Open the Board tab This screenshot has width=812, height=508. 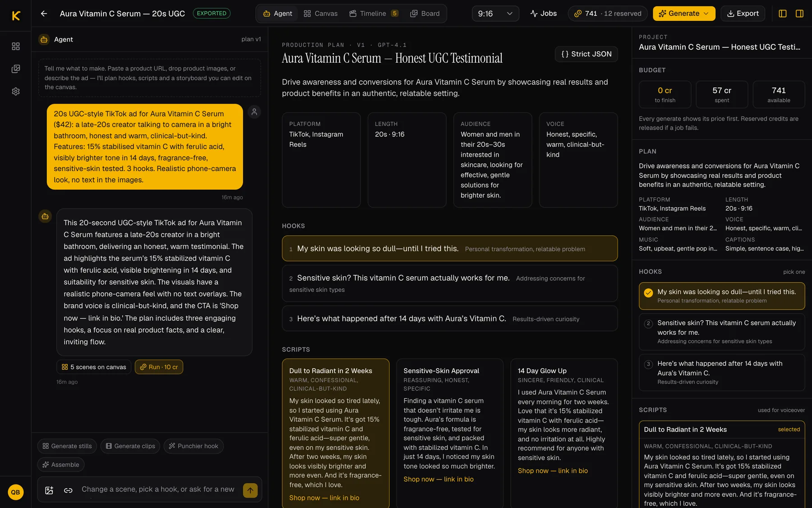pos(425,14)
